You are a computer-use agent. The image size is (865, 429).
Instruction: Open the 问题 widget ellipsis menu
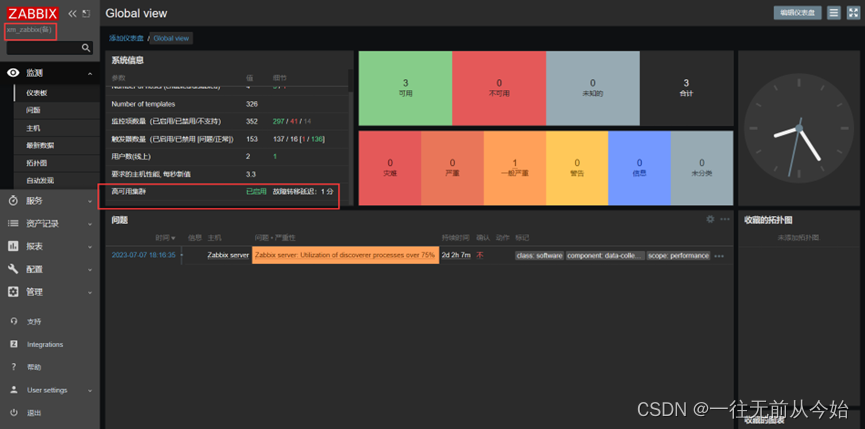(x=725, y=219)
